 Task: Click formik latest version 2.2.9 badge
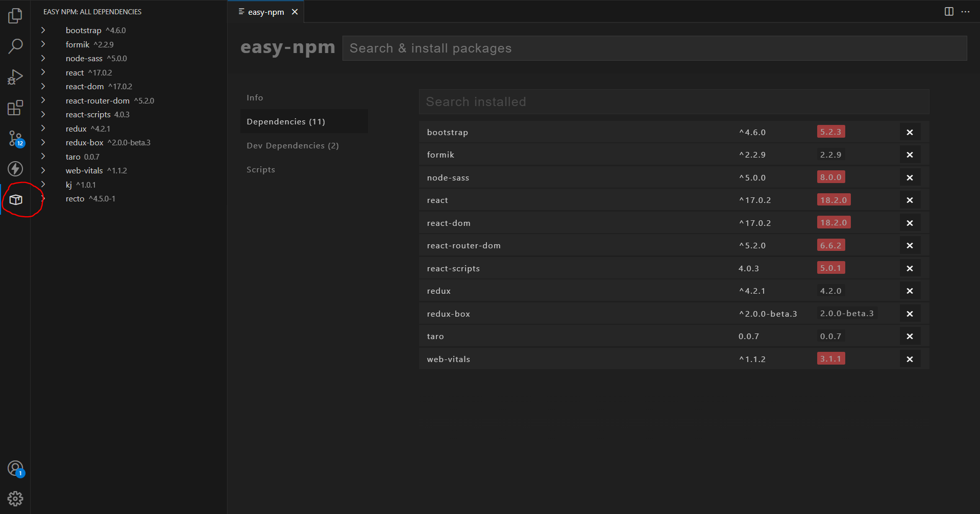point(831,155)
